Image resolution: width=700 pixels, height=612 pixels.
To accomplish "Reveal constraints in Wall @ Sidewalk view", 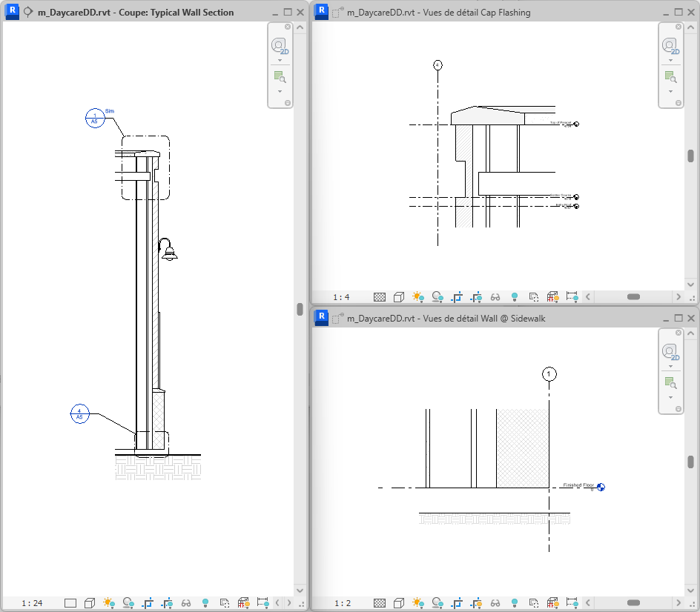I will [x=572, y=603].
